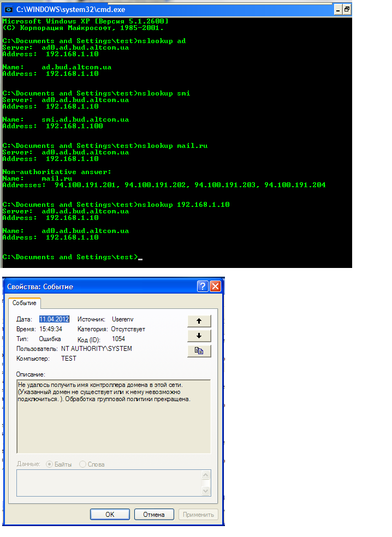This screenshot has width=392, height=537.
Task: Click the final empty command prompt line
Action: [x=72, y=257]
